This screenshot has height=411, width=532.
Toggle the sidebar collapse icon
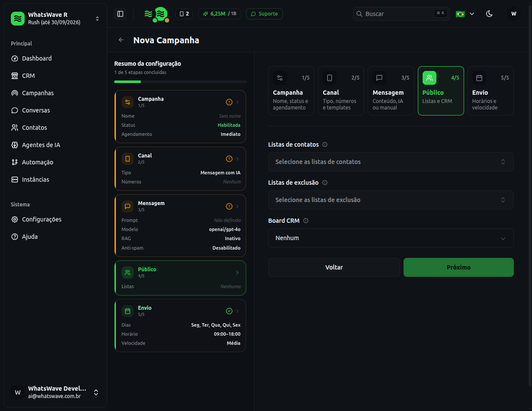120,14
